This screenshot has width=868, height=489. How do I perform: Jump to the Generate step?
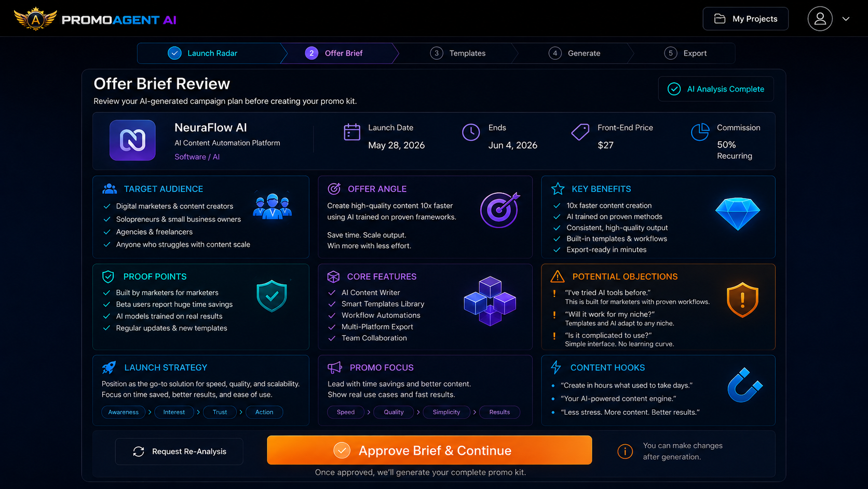[x=575, y=53]
